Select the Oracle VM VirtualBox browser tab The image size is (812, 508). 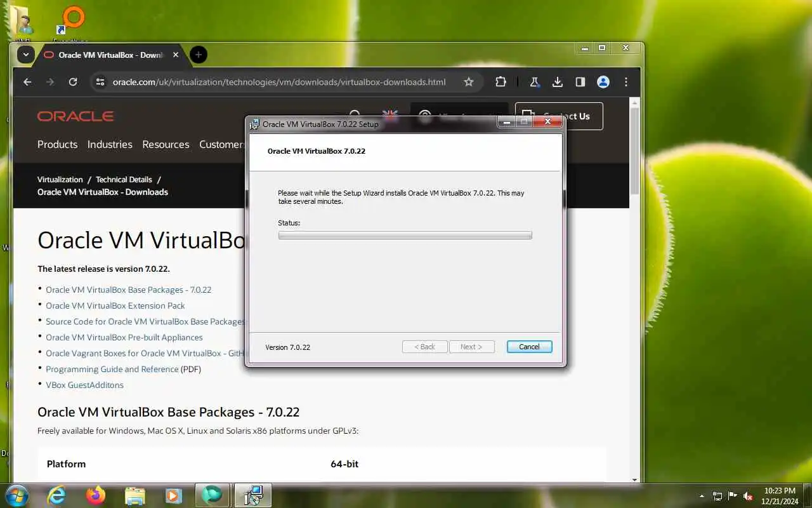point(111,55)
